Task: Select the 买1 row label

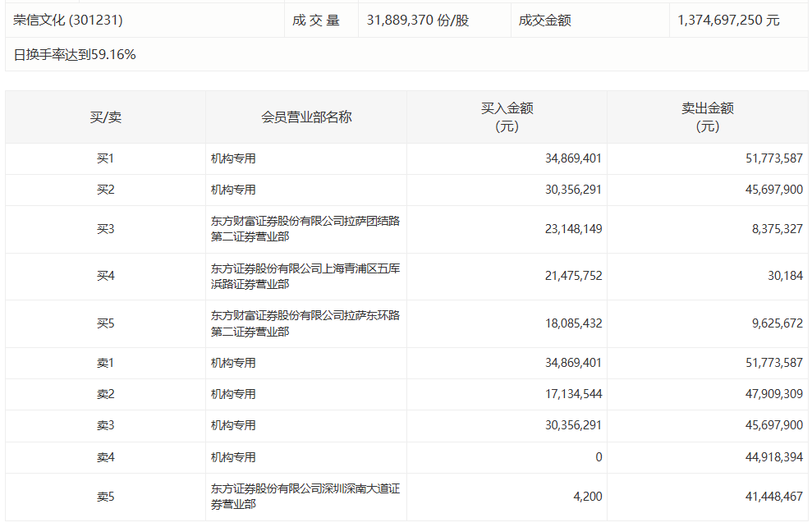Action: (x=105, y=158)
